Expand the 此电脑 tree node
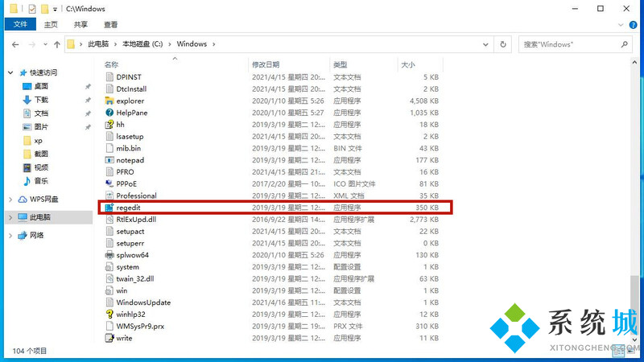Screen dimensions: 644x362 click(10, 217)
